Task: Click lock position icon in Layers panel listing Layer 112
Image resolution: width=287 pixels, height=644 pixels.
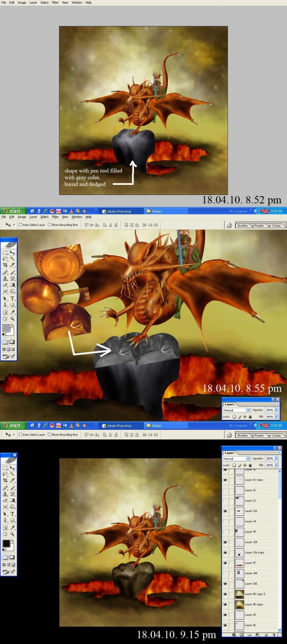Action: point(244,465)
